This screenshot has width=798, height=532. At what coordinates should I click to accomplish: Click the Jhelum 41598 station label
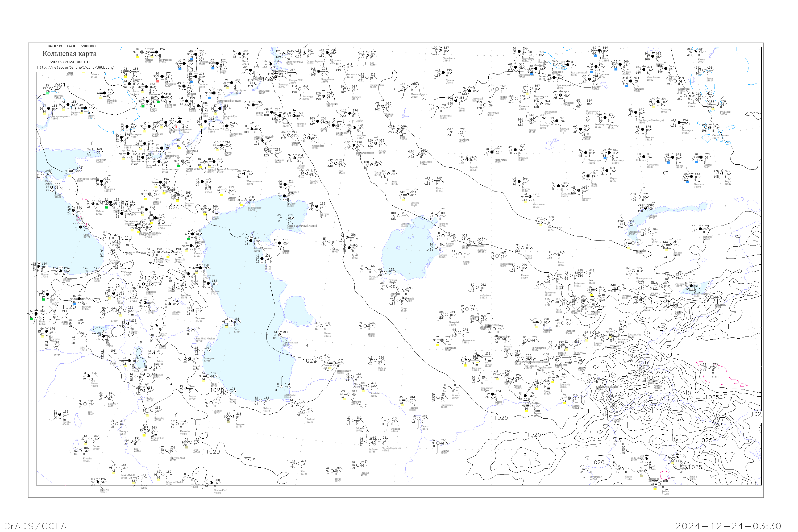[x=666, y=493]
